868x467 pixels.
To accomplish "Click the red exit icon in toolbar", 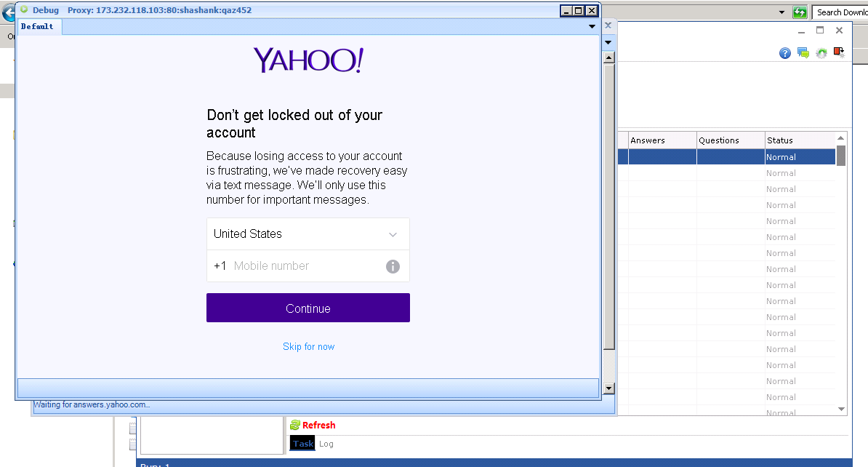I will (x=839, y=52).
